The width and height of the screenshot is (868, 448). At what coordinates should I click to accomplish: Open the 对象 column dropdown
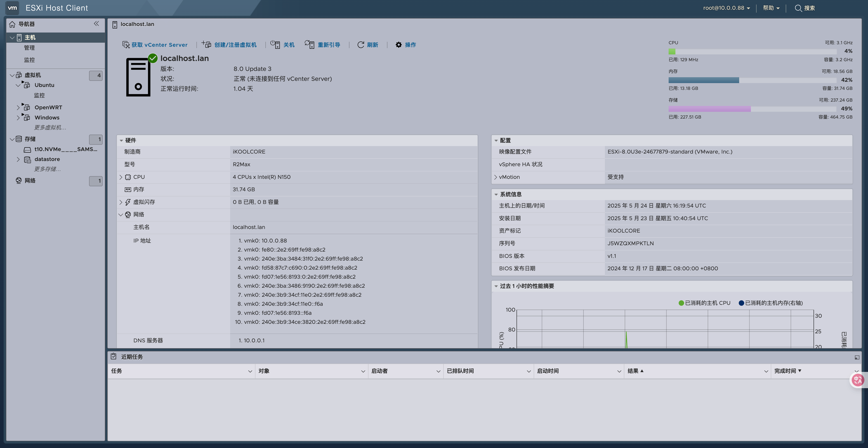363,371
